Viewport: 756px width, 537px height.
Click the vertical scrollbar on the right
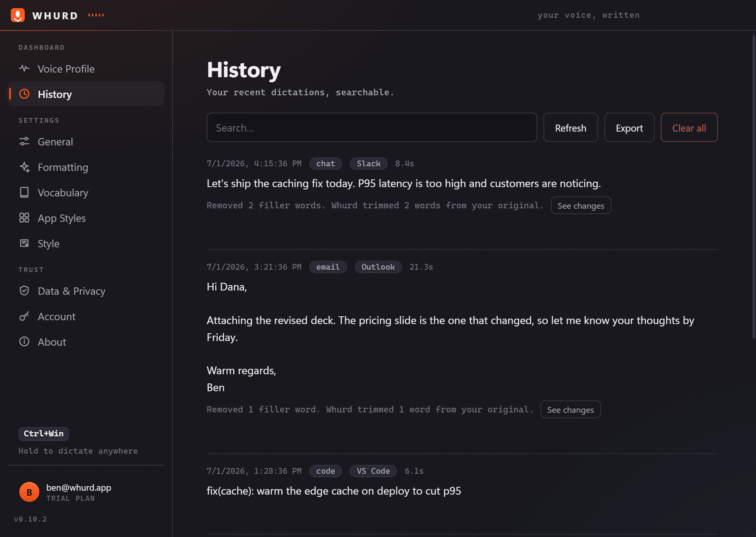[753, 186]
